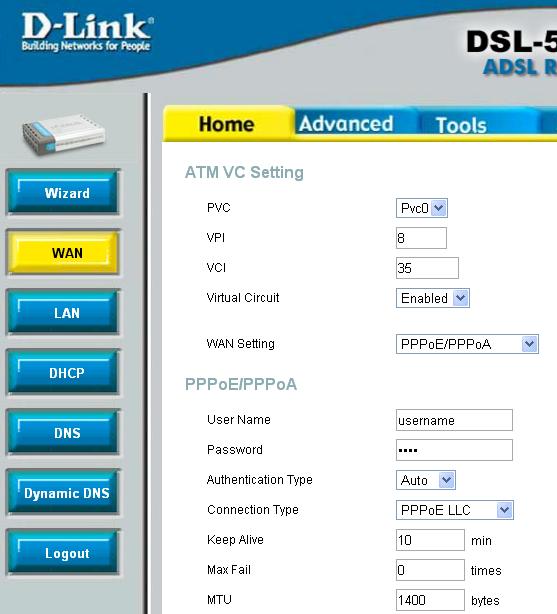Switch to the Home tab
Screen dimensions: 557x614
click(227, 124)
